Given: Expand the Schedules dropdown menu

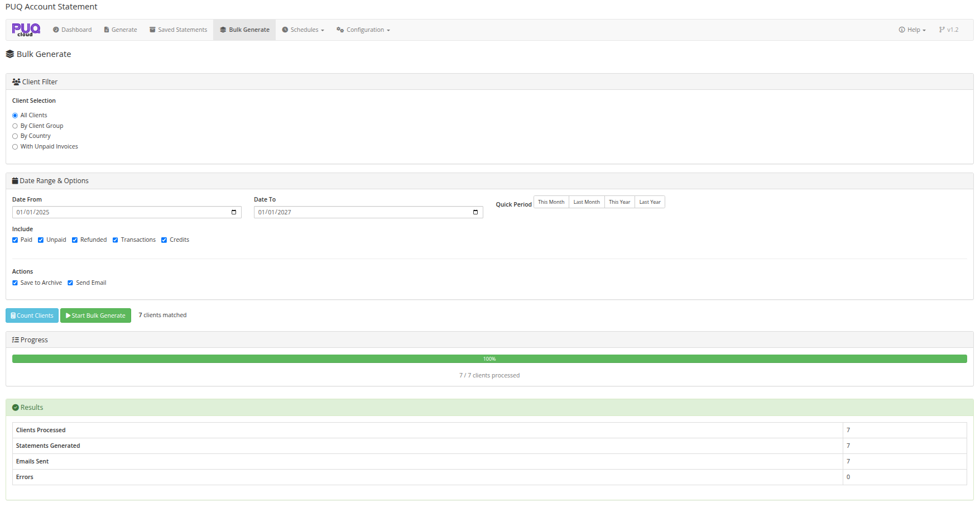Looking at the screenshot, I should (303, 30).
